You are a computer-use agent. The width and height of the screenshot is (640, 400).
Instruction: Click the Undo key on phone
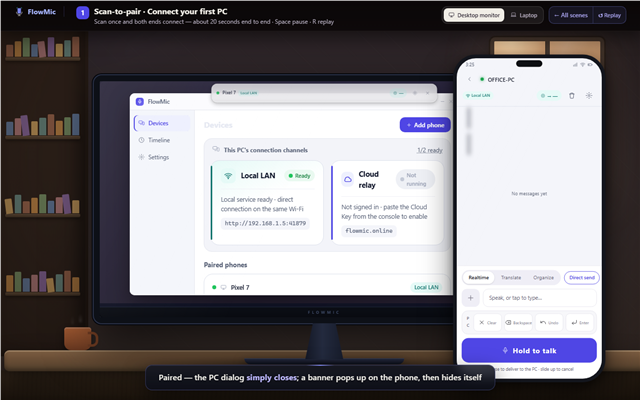[549, 322]
